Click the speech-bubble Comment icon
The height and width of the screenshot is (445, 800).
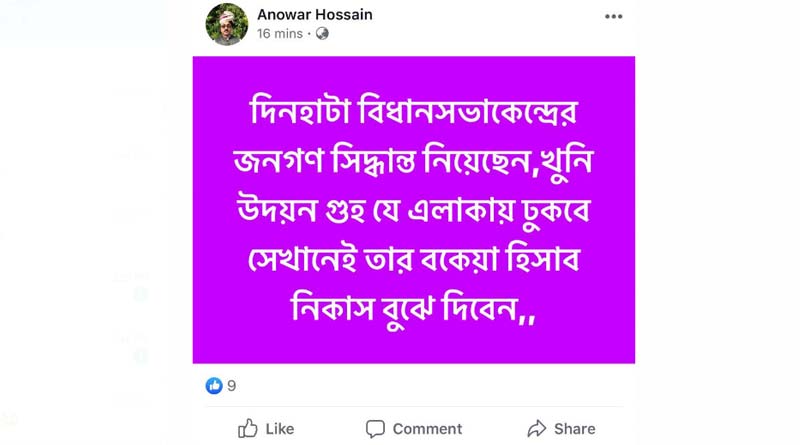pos(375,429)
